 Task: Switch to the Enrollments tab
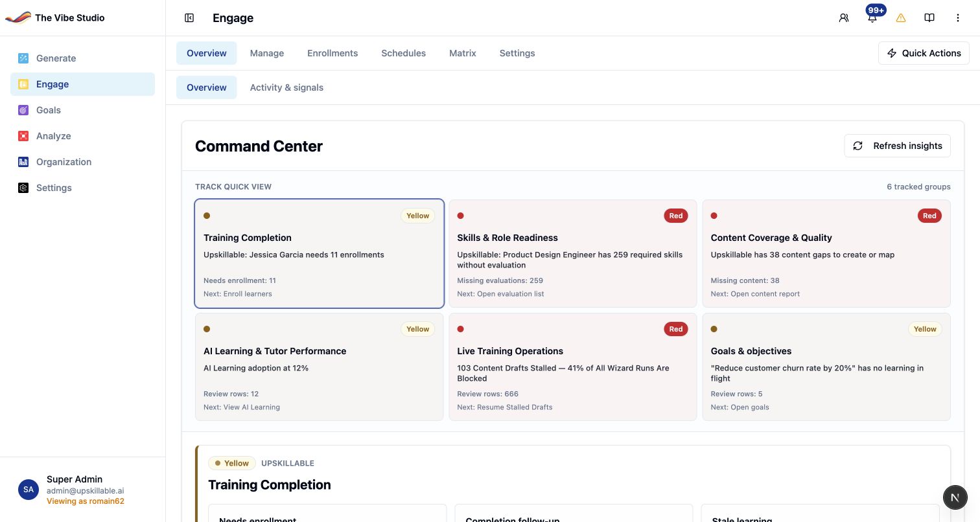point(332,53)
